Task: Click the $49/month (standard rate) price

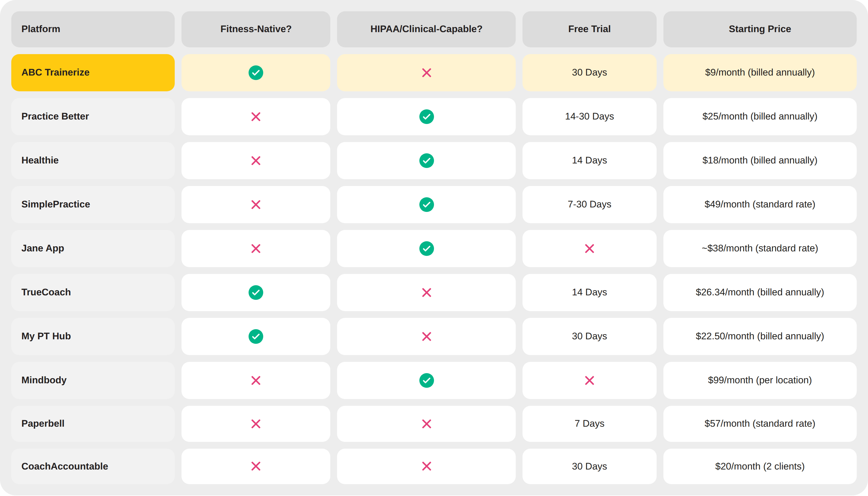Action: coord(760,204)
